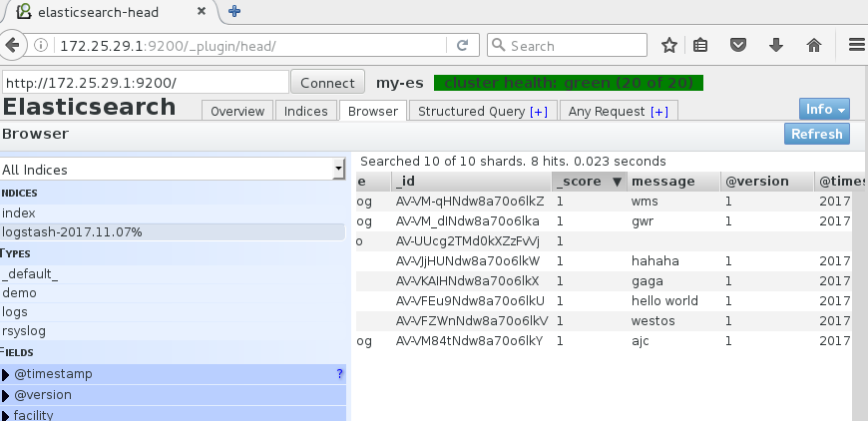Click document id AV-VM-qHNdw8a70o6lkZ
Viewport: 868px width, 421px height.
[x=470, y=202]
